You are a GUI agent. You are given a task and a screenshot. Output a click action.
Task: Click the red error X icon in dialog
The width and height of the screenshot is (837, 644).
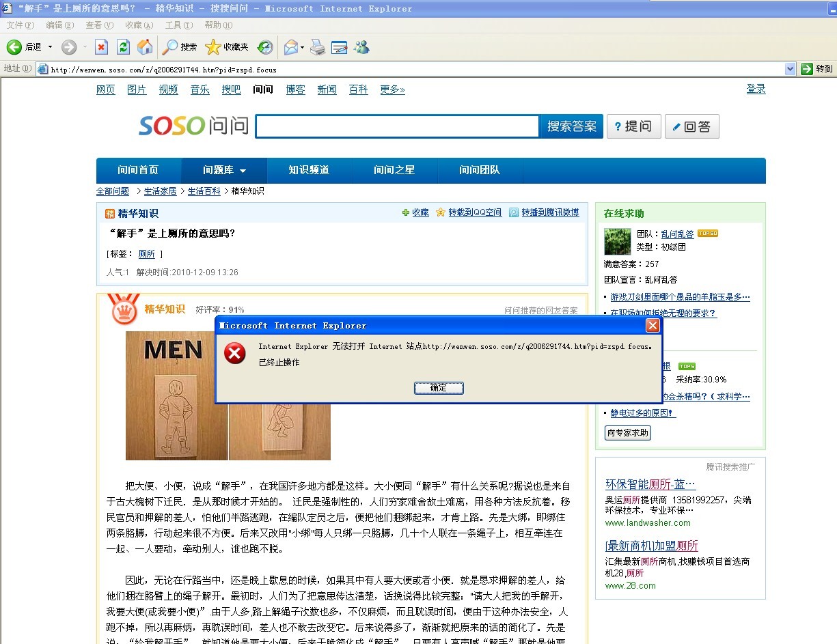[x=235, y=353]
